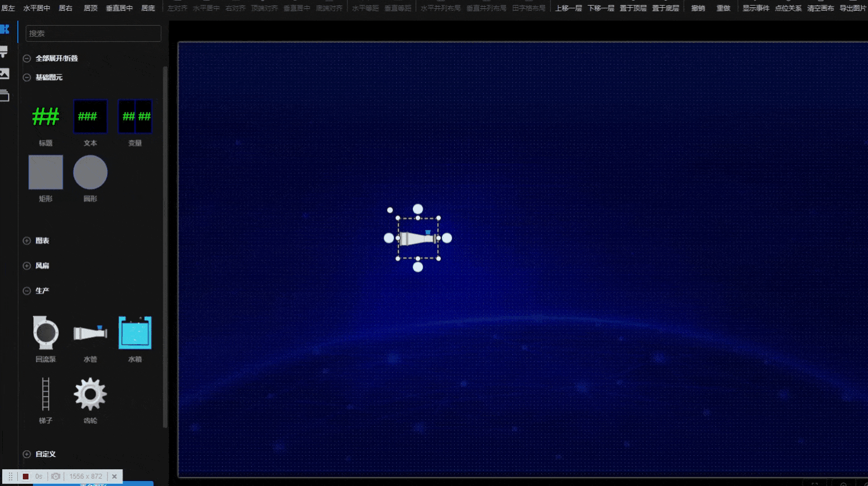
Task: Click 置于底层 send to back
Action: coord(666,8)
